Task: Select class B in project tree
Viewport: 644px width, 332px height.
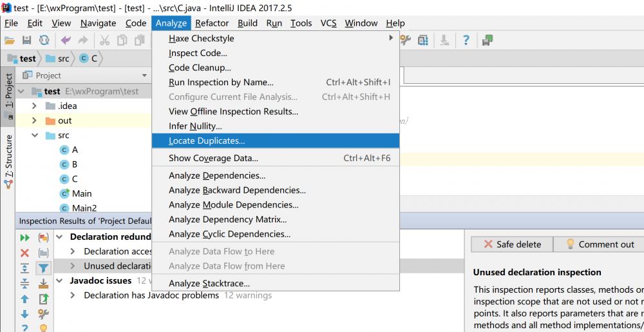Action: point(69,164)
